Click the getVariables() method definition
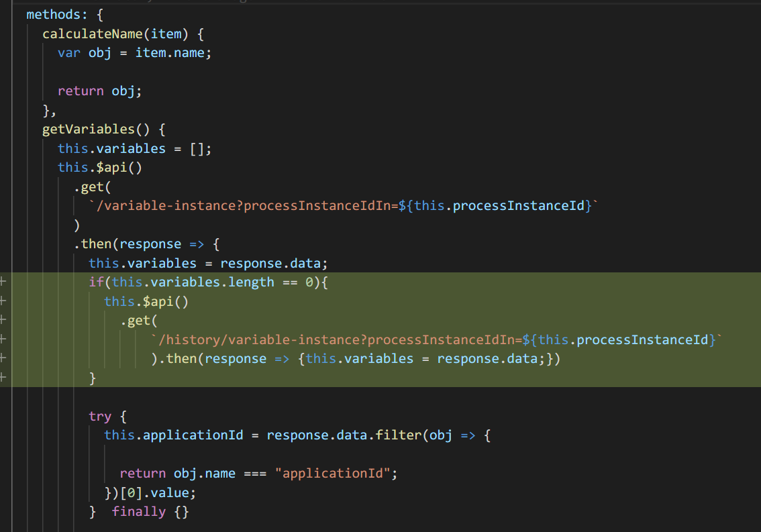The width and height of the screenshot is (761, 532). point(104,129)
